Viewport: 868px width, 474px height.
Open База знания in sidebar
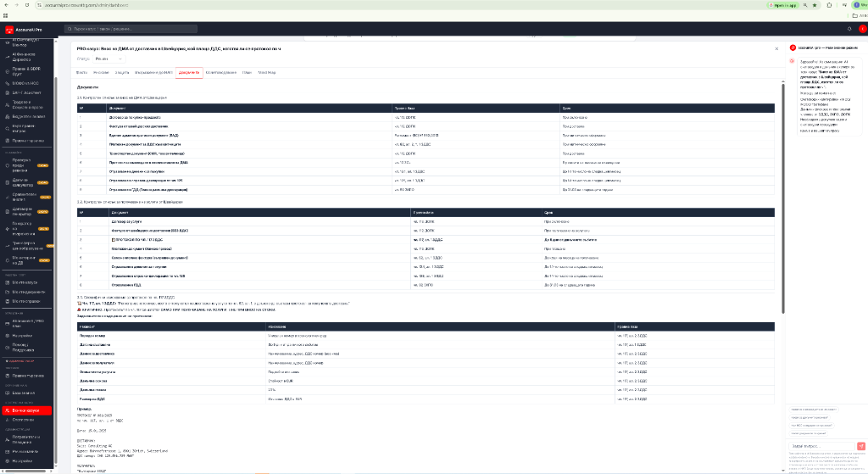pos(25,393)
